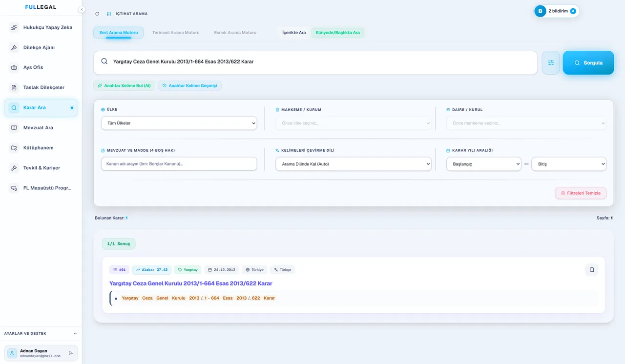This screenshot has height=364, width=625.
Task: Click the FULLEGAL logo
Action: (x=41, y=7)
